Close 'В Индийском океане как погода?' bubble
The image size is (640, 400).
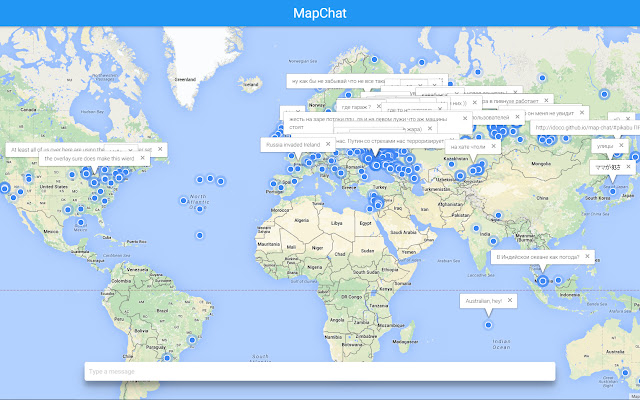click(x=587, y=256)
